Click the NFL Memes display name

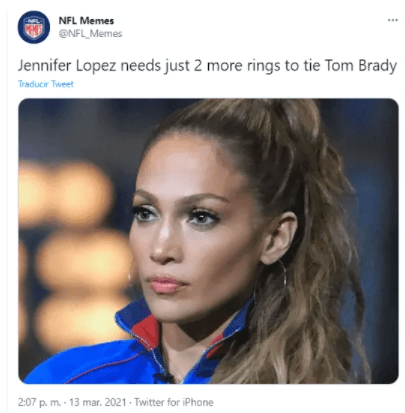[86, 21]
